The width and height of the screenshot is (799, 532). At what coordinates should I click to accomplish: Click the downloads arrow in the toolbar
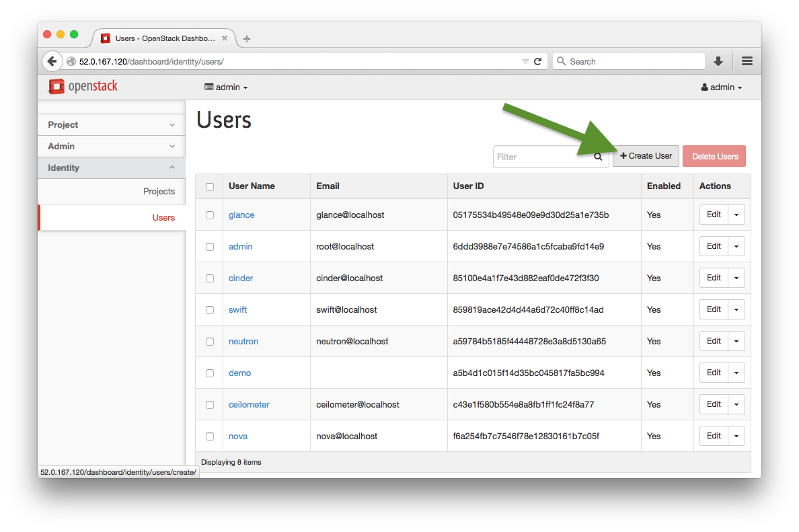(x=718, y=61)
